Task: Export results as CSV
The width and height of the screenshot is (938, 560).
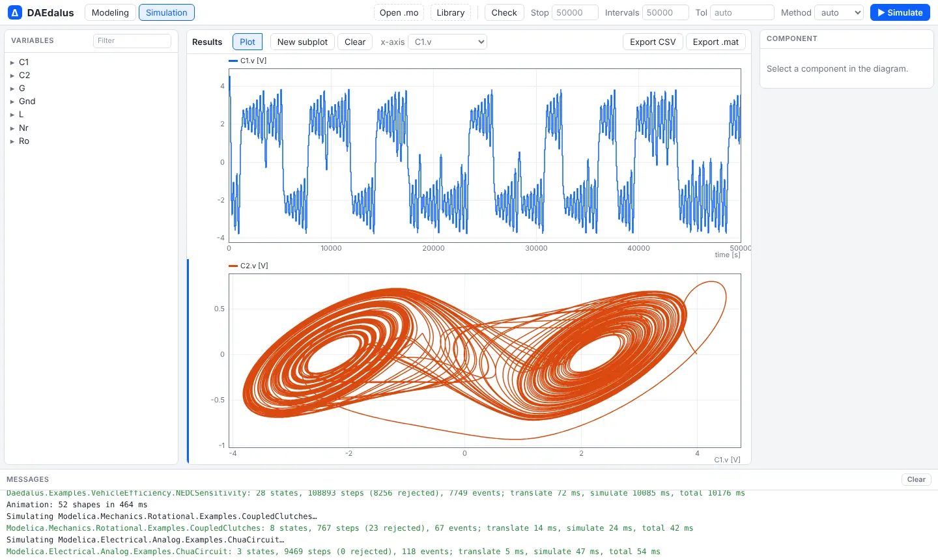Action: pos(653,42)
